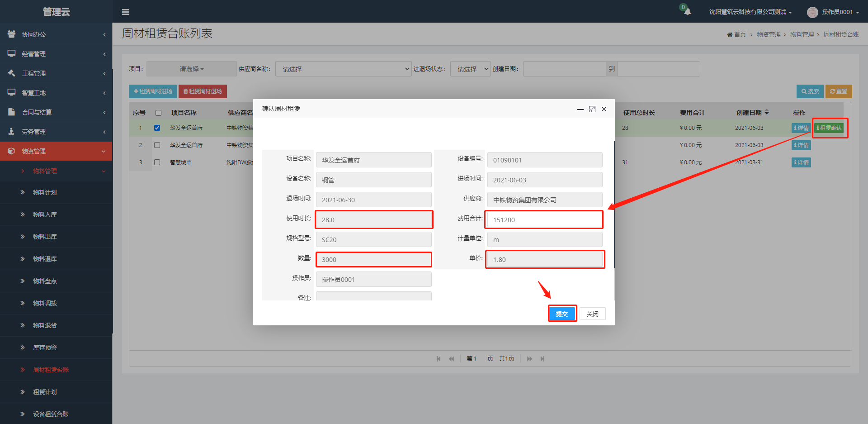Image resolution: width=868 pixels, height=424 pixels.
Task: Click the 创建日期 start date field
Action: [564, 69]
